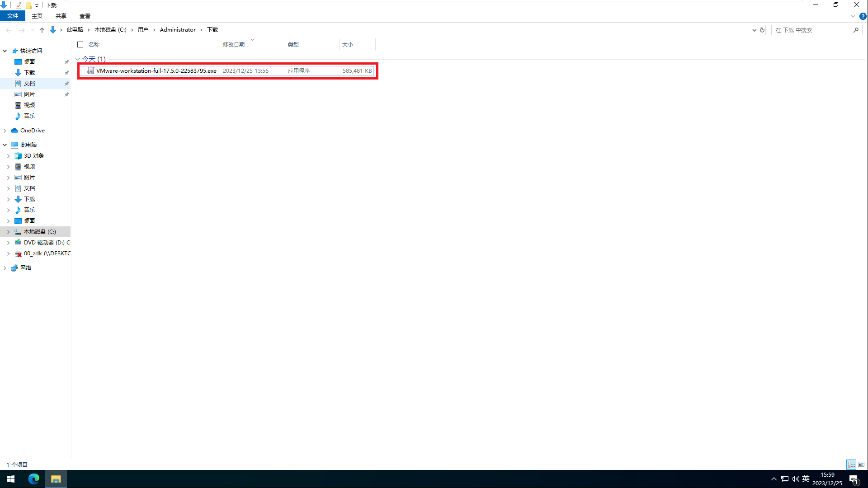Switch to the 查看 ribbon tab
The width and height of the screenshot is (868, 488).
pyautogui.click(x=85, y=16)
